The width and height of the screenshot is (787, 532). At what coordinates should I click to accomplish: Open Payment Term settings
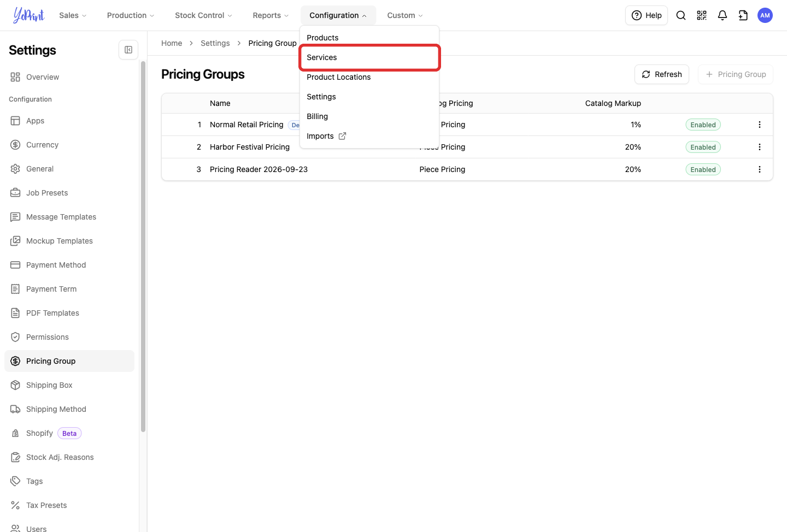click(69, 289)
